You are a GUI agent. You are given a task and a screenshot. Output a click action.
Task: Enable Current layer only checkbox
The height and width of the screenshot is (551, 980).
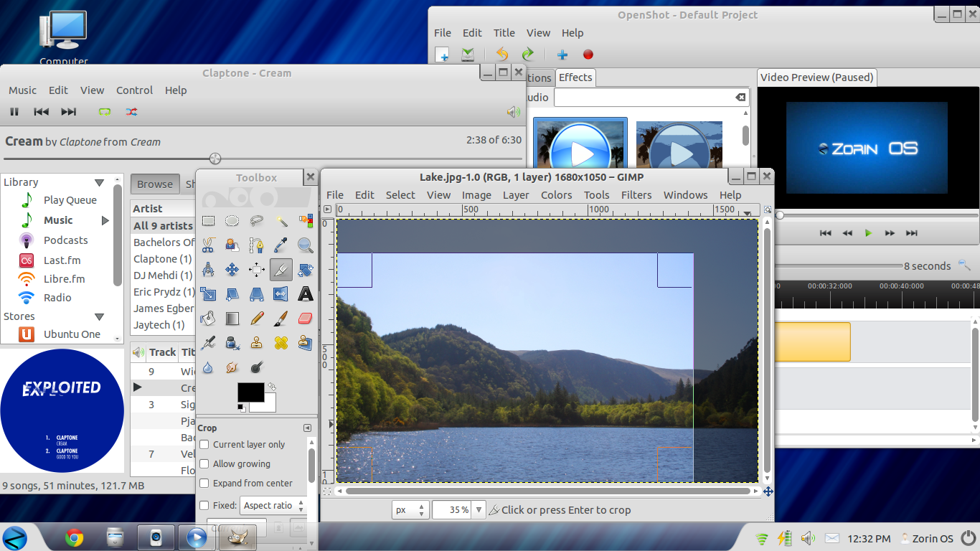[x=204, y=445]
